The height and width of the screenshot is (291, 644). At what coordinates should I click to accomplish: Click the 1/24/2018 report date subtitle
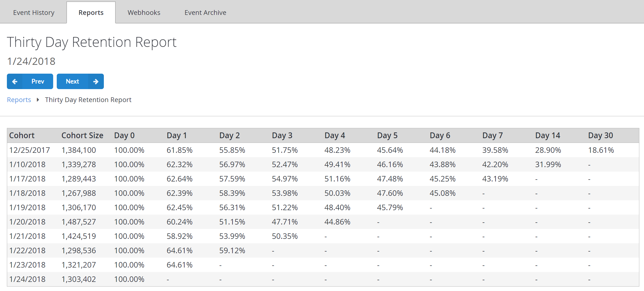[x=31, y=61]
